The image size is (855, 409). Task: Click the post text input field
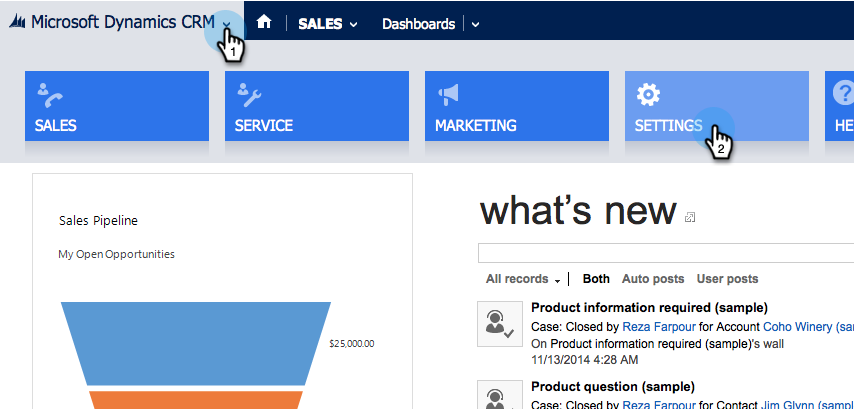[666, 253]
